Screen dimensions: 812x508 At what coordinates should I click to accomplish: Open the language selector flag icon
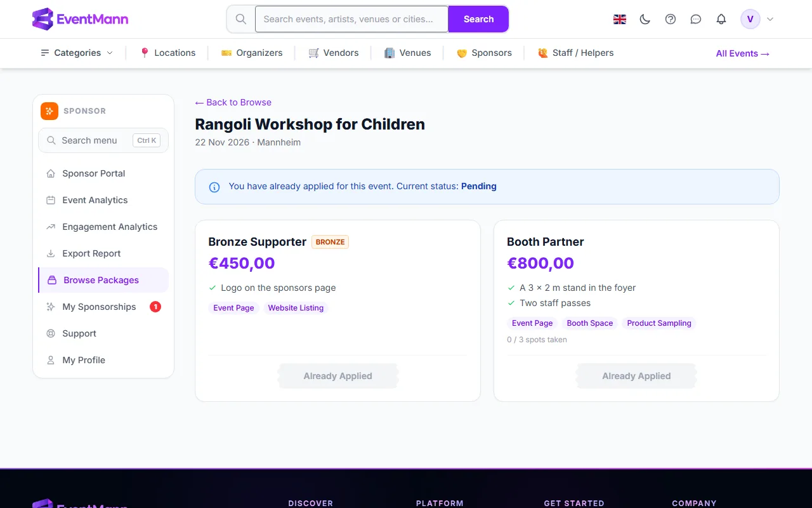coord(620,19)
